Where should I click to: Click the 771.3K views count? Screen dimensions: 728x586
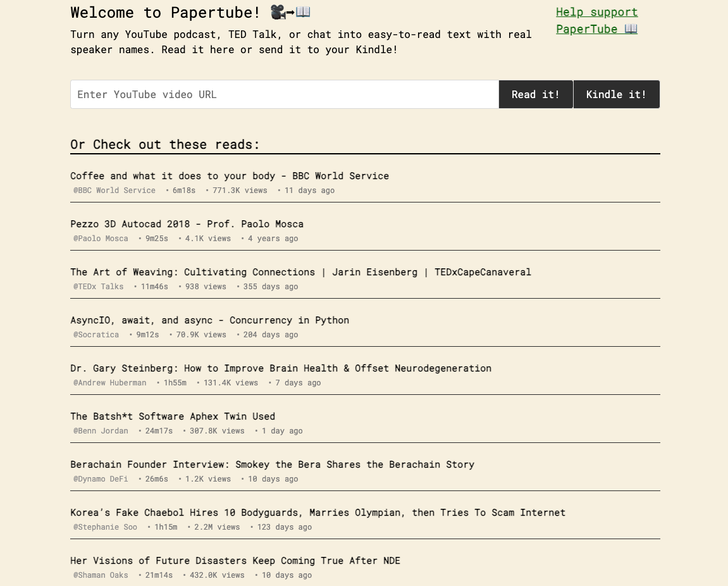coord(240,190)
